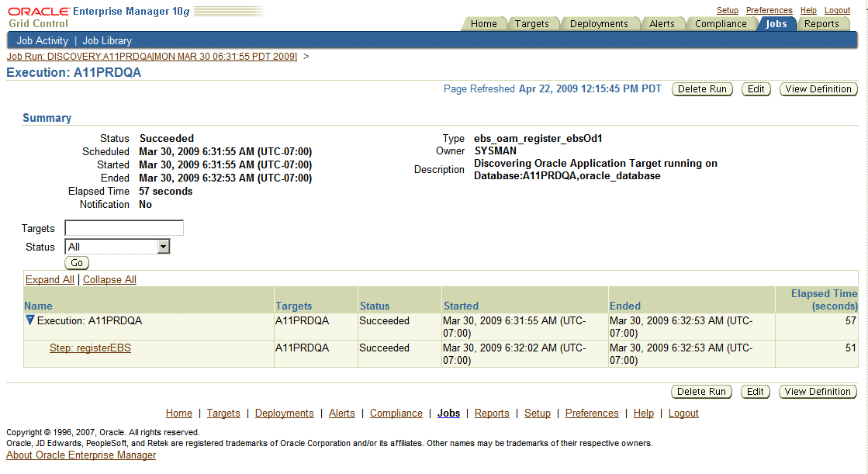Image resolution: width=868 pixels, height=474 pixels.
Task: Switch to the Targets tab
Action: coord(534,24)
